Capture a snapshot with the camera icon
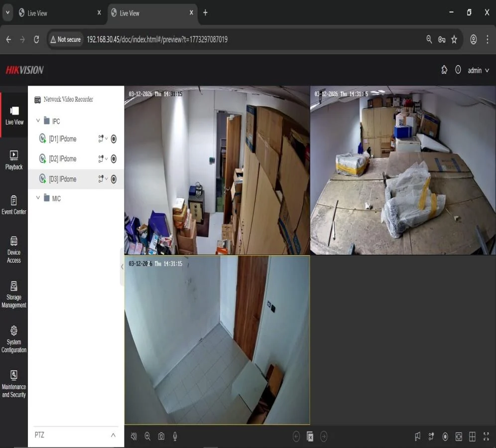Image resolution: width=496 pixels, height=448 pixels. tap(161, 436)
